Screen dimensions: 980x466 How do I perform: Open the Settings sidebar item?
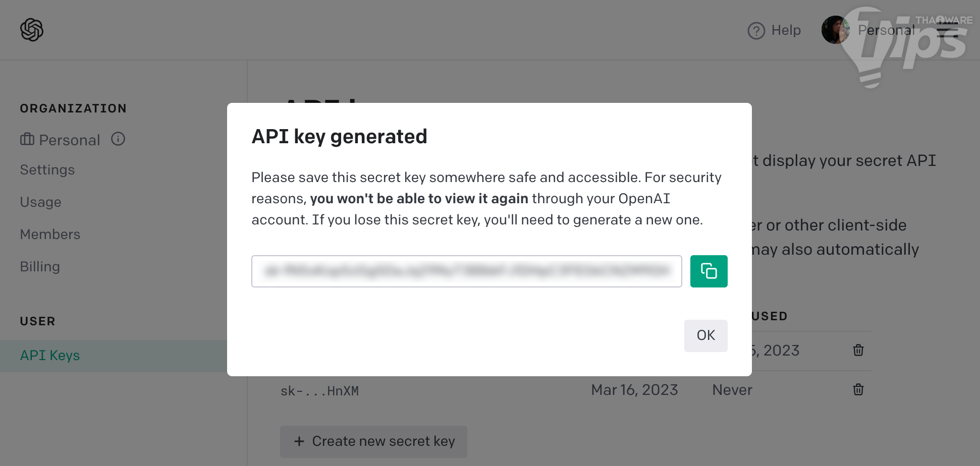point(47,170)
